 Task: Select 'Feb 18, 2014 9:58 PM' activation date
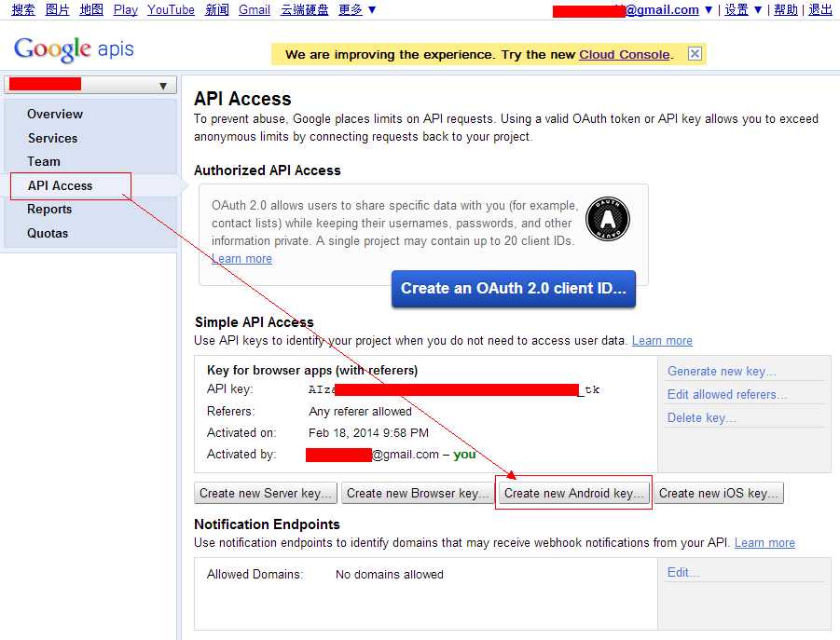[368, 433]
